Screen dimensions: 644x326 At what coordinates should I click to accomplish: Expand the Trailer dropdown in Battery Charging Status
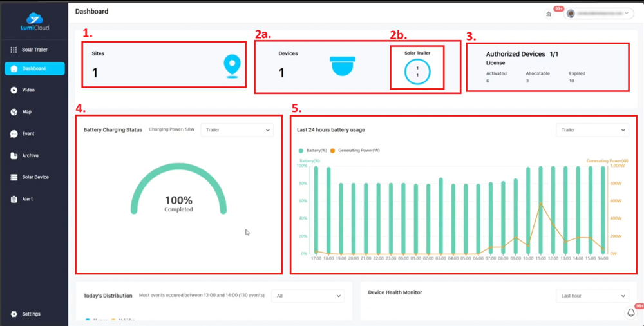click(x=237, y=130)
